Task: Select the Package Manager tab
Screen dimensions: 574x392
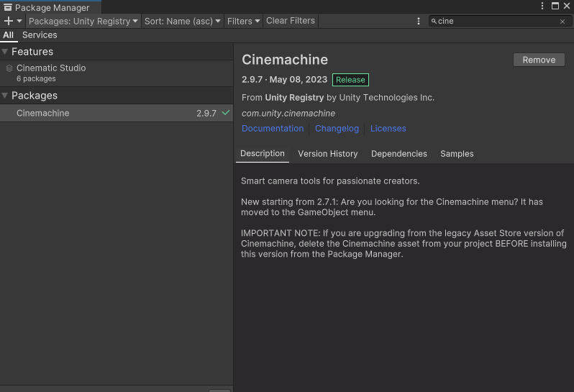Action: pos(51,7)
